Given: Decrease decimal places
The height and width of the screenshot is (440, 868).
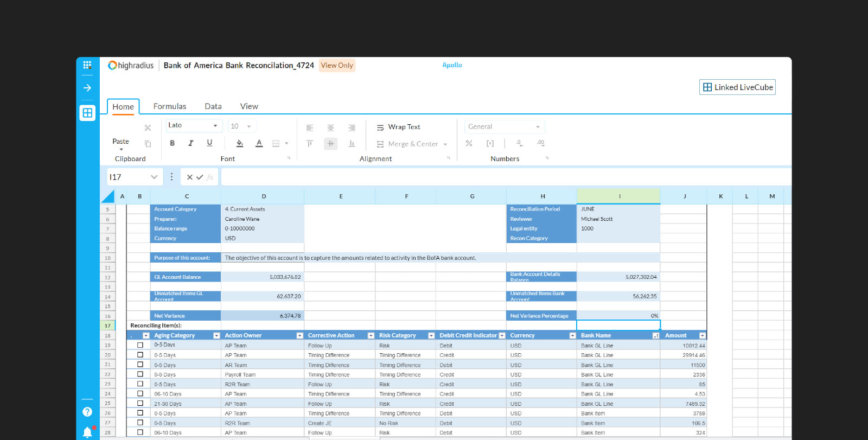Looking at the screenshot, I should (519, 143).
